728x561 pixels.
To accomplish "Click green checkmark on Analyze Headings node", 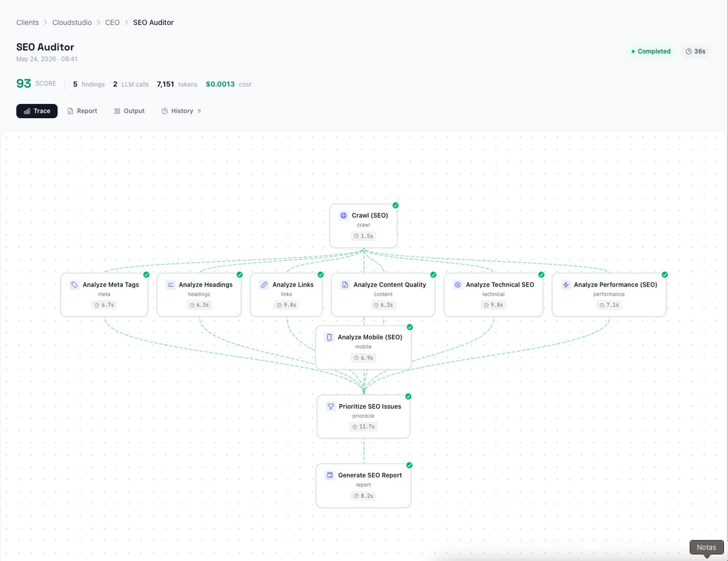I will click(239, 275).
